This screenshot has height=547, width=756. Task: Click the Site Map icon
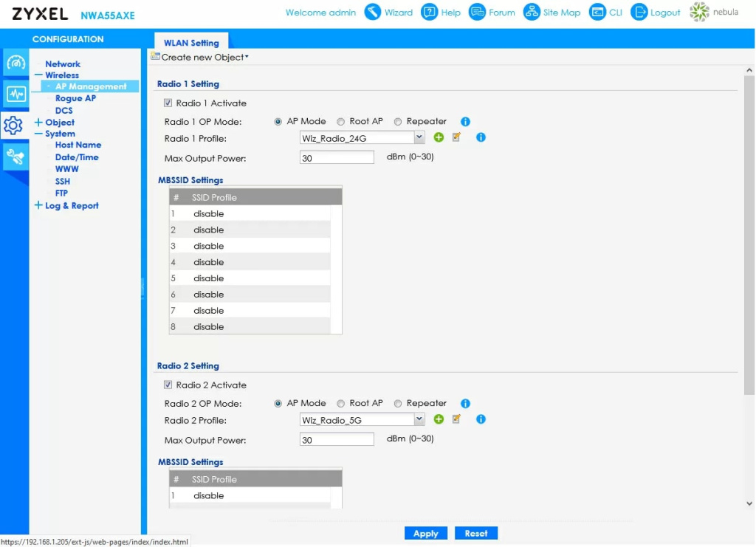[x=532, y=12]
